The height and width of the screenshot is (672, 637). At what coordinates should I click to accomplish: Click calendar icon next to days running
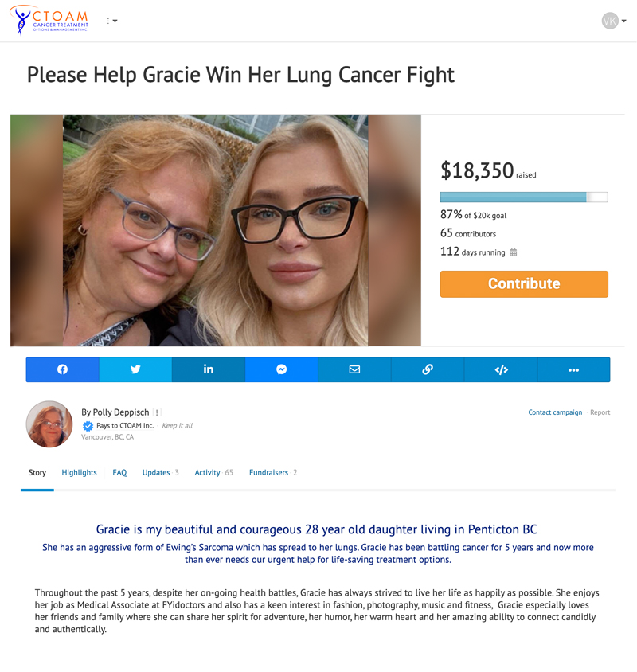(x=513, y=252)
